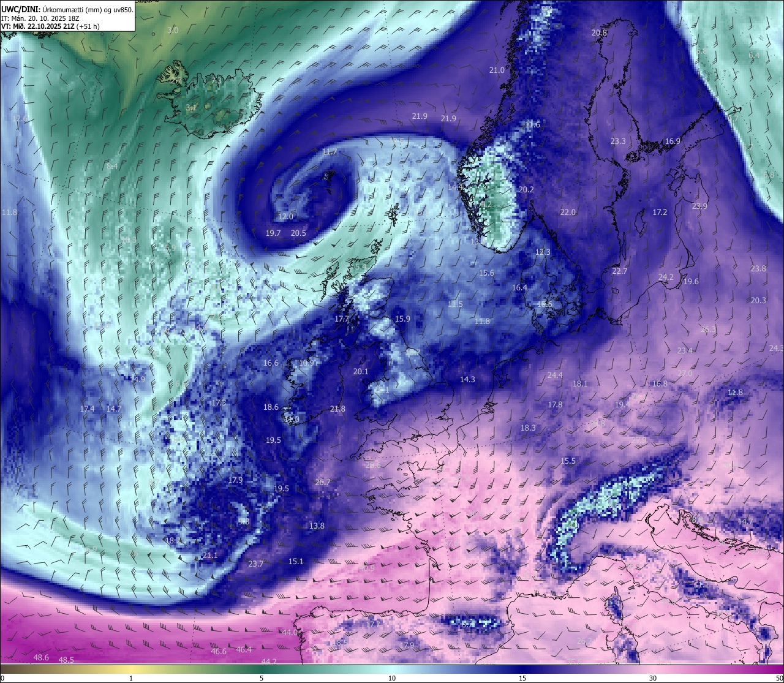
Task: Click the map value 22.0 over central Sweden
Action: tap(568, 212)
